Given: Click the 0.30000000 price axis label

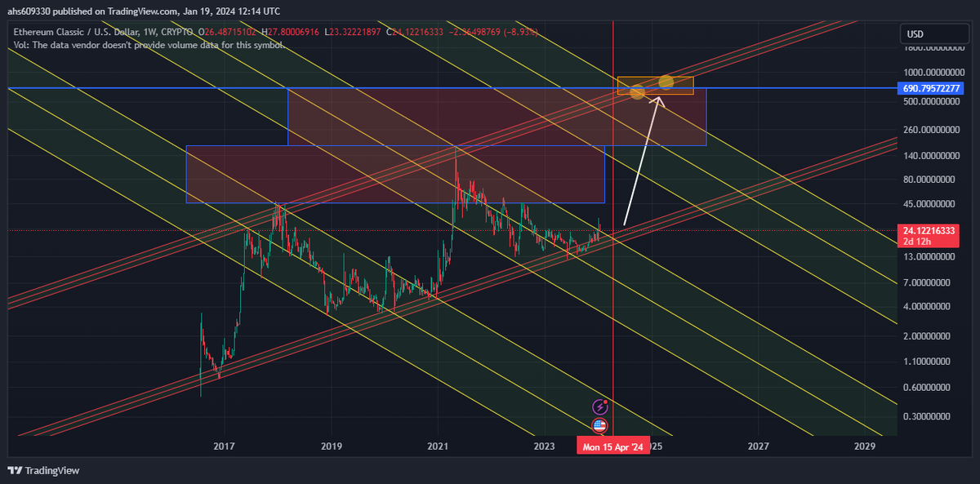Looking at the screenshot, I should pyautogui.click(x=928, y=416).
